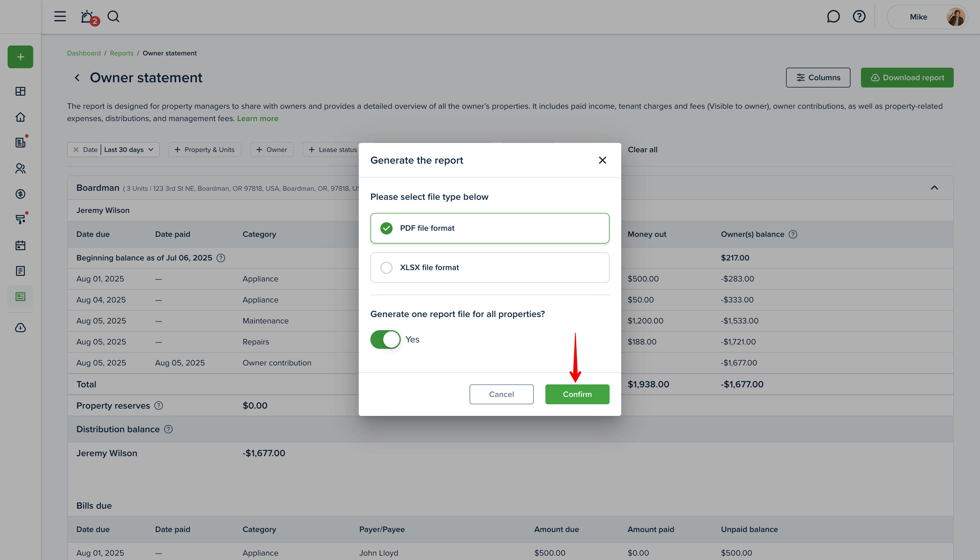Image resolution: width=980 pixels, height=560 pixels.
Task: Remove the Date filter with the X
Action: click(76, 150)
